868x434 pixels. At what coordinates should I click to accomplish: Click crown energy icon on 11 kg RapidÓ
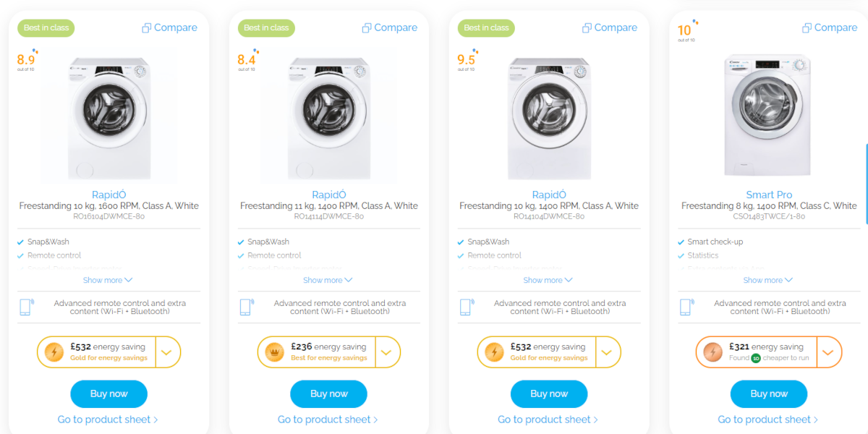click(x=275, y=352)
